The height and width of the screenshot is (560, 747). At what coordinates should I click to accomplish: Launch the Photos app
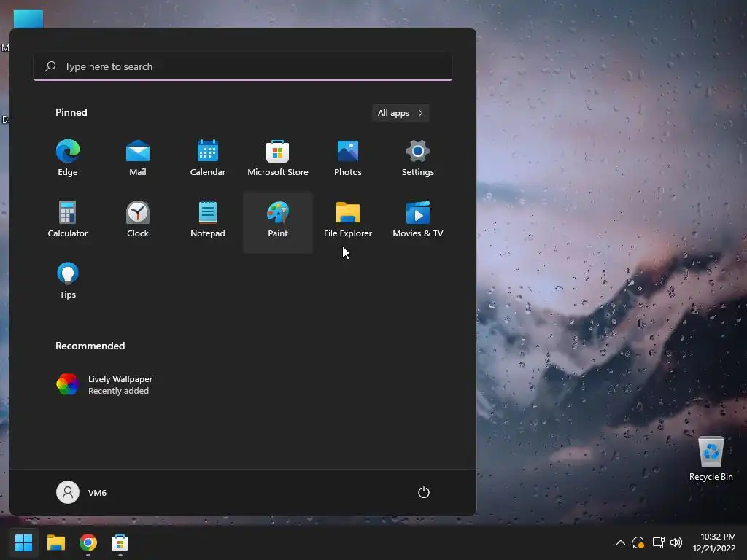coord(348,158)
